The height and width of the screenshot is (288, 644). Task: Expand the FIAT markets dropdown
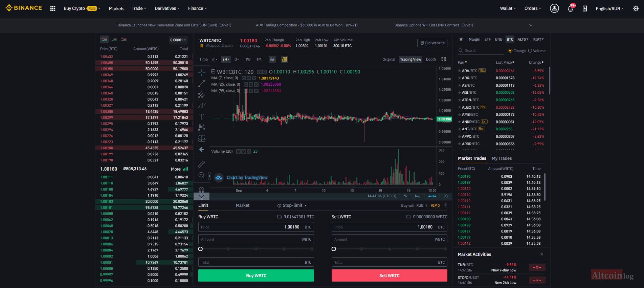(x=538, y=39)
